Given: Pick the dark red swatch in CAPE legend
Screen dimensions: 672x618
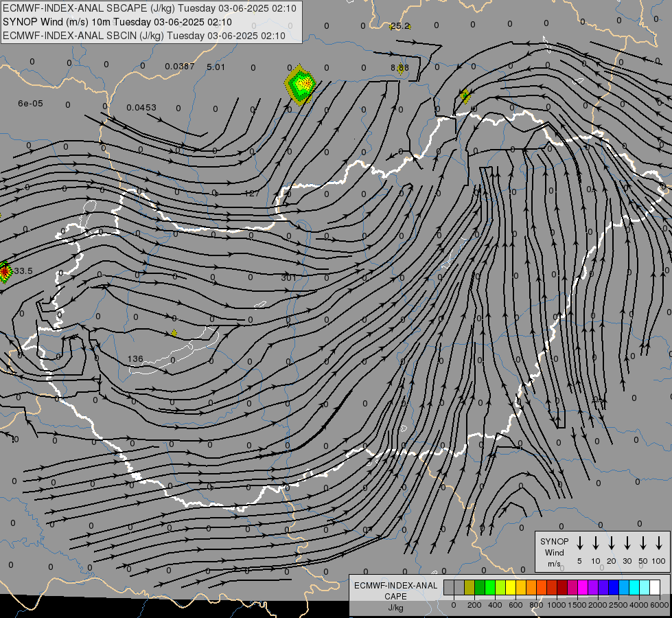Looking at the screenshot, I should (562, 587).
